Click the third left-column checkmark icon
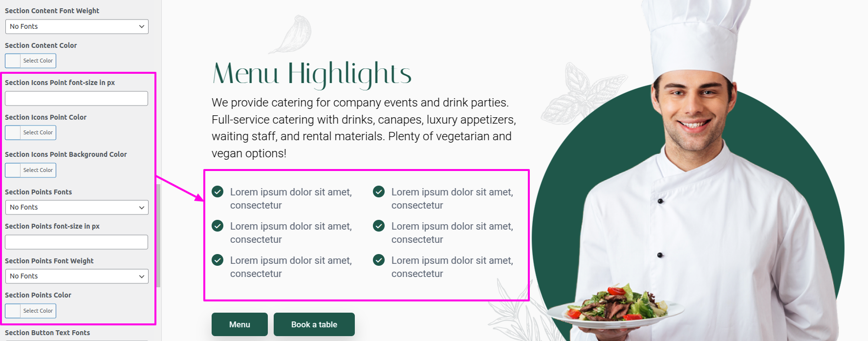Viewport: 868px width, 341px height. (217, 260)
